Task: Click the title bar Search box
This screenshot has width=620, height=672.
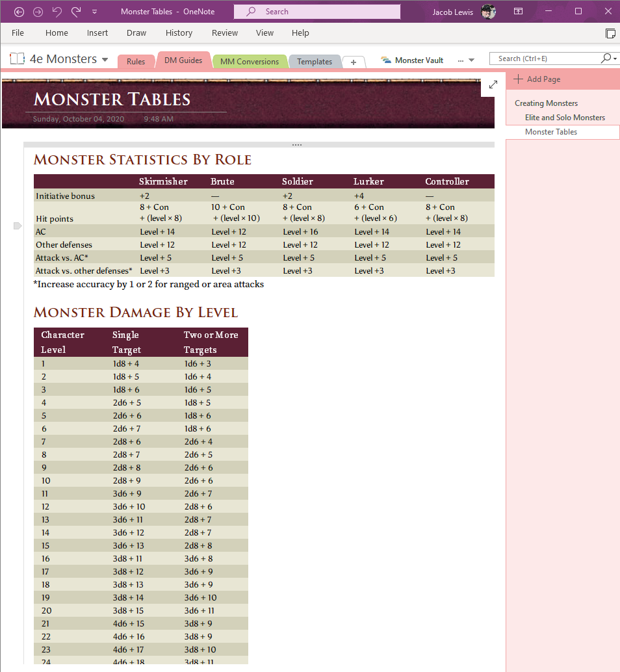Action: coord(317,12)
